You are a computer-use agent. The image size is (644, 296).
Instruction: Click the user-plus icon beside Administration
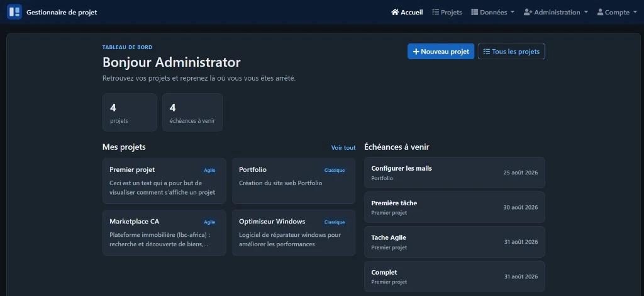point(528,13)
